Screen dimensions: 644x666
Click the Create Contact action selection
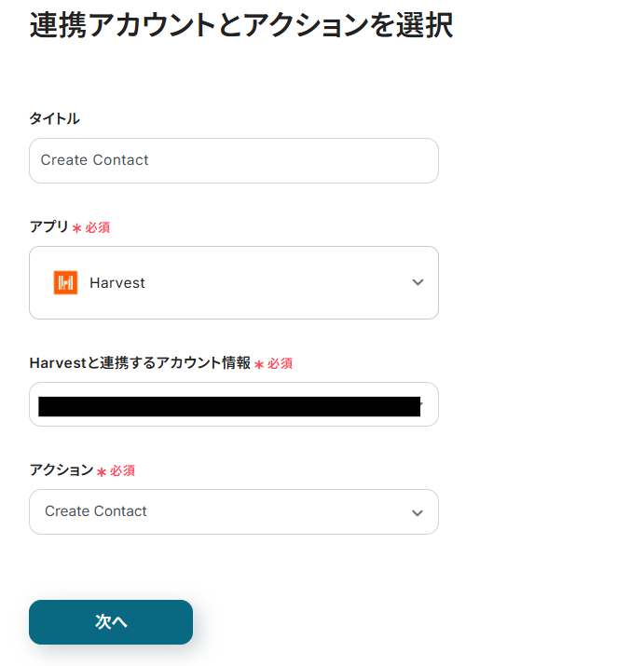tap(96, 511)
